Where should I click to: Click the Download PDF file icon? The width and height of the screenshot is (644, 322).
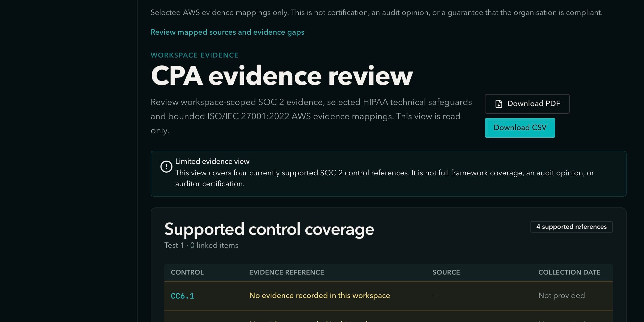[499, 104]
